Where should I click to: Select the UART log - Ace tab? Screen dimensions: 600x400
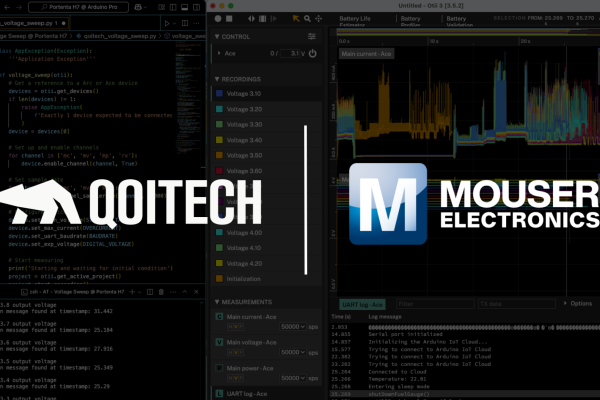click(362, 304)
